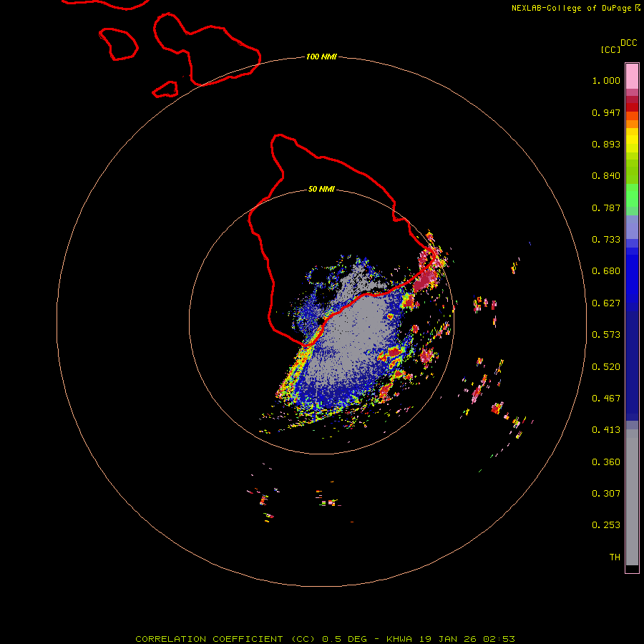Click the 0.947 scale value
This screenshot has height=644, width=644.
tap(606, 112)
